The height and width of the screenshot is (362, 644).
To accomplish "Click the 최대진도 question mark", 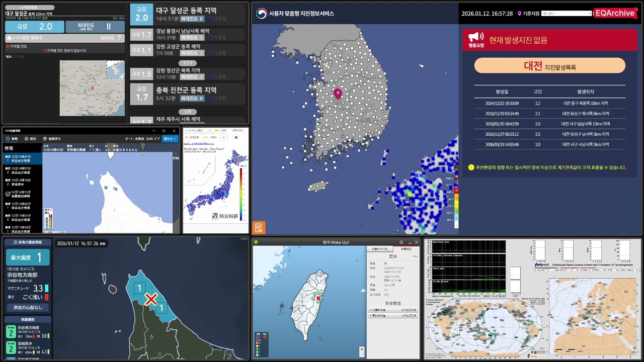I will click(119, 38).
